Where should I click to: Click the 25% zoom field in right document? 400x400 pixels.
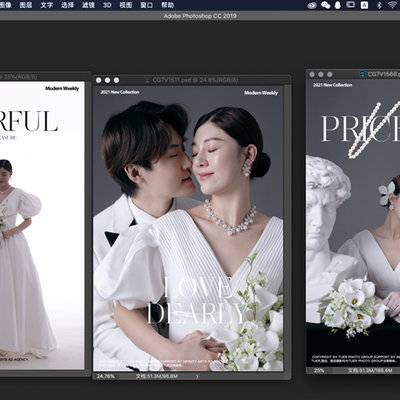[319, 370]
